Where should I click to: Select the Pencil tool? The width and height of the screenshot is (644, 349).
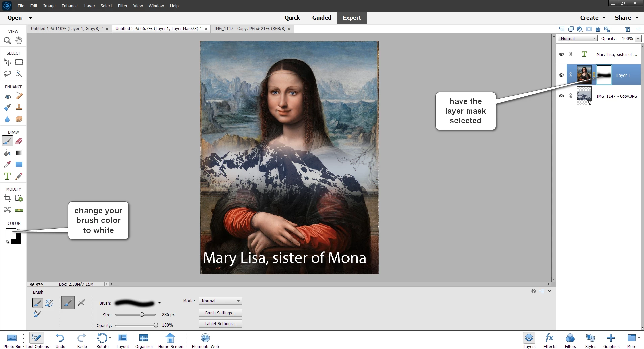point(19,176)
